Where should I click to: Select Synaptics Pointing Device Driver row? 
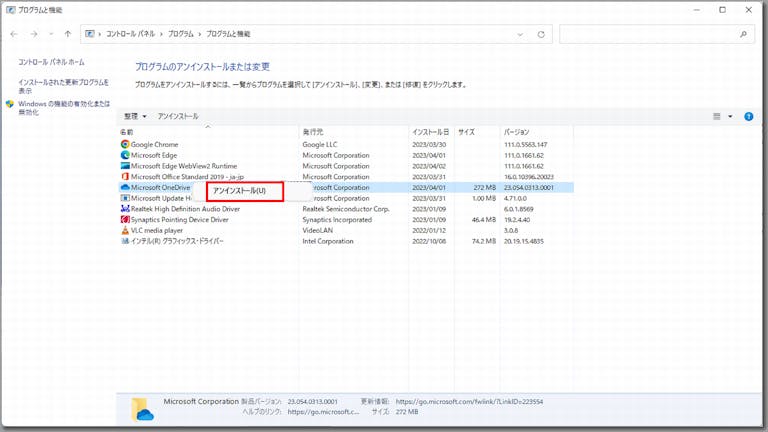coord(346,220)
